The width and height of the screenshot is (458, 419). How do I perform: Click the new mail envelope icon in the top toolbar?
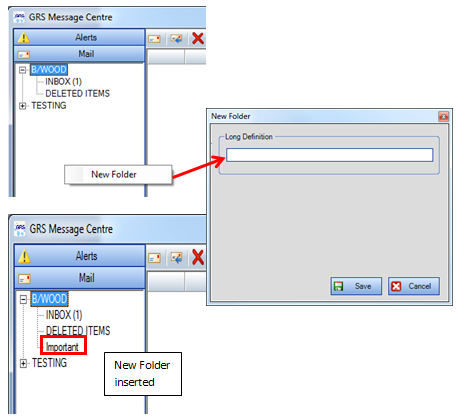[x=154, y=39]
